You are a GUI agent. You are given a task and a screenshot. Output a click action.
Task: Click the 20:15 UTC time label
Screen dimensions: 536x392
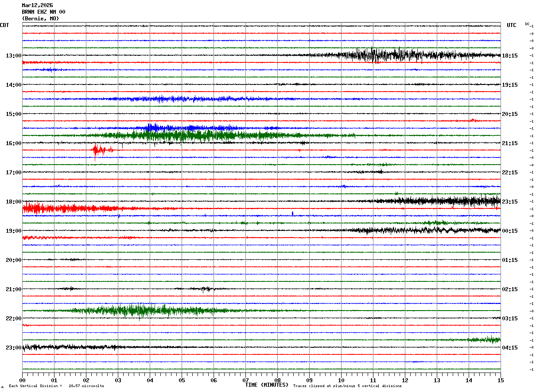coord(510,114)
